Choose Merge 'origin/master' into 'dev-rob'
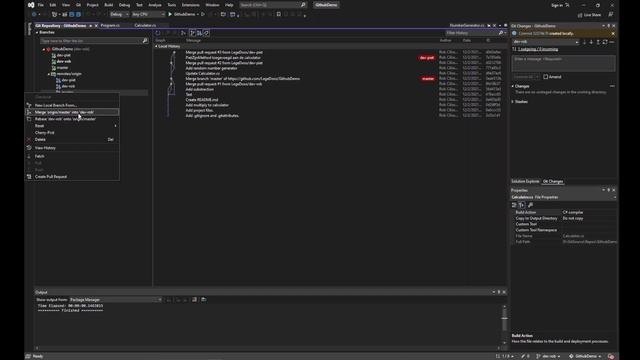This screenshot has width=640, height=360. [72, 112]
